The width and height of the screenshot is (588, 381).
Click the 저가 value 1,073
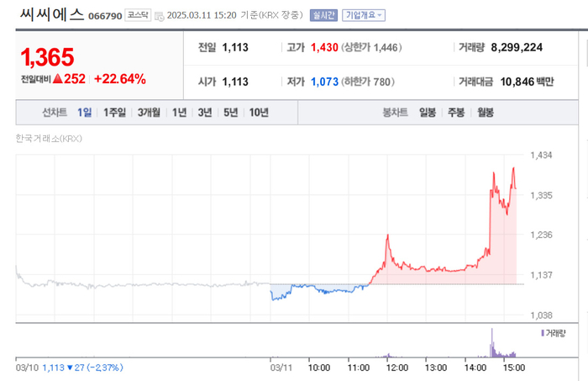[x=324, y=82]
